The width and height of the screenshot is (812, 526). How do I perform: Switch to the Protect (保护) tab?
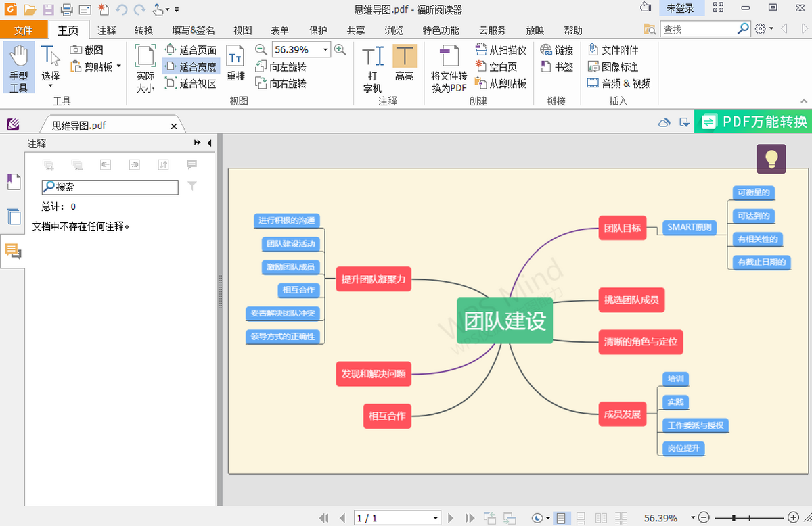click(x=318, y=30)
